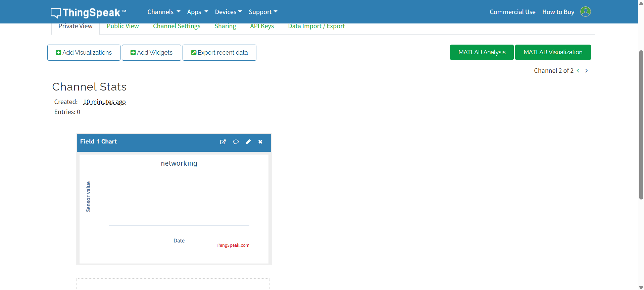Go to previous channel arrow
The image size is (644, 290).
578,71
